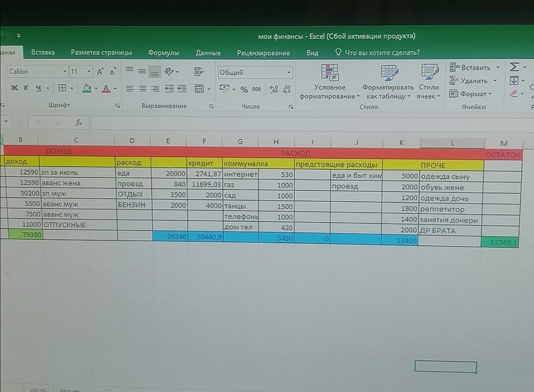Align text to top
This screenshot has width=534, height=392.
130,70
